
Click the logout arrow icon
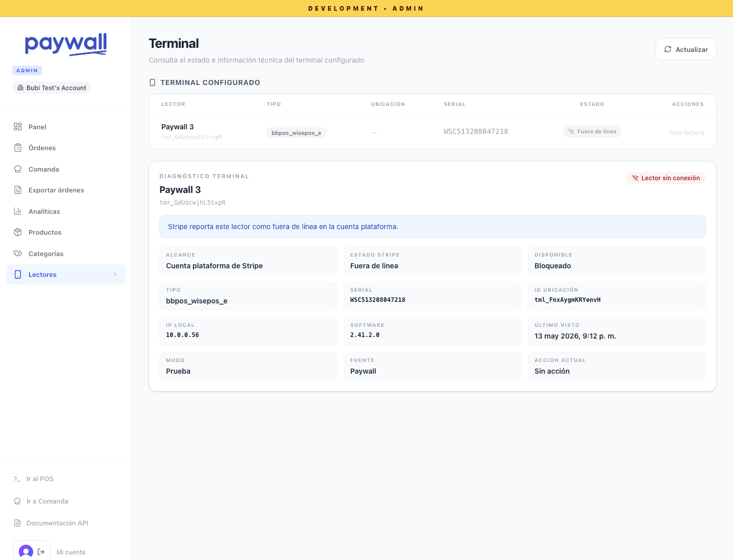tap(41, 552)
